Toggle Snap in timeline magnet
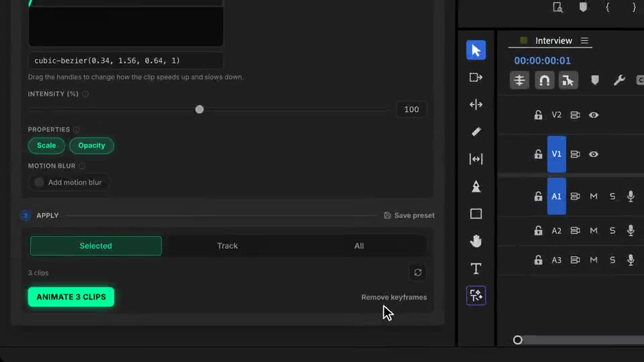644x362 pixels. (544, 80)
